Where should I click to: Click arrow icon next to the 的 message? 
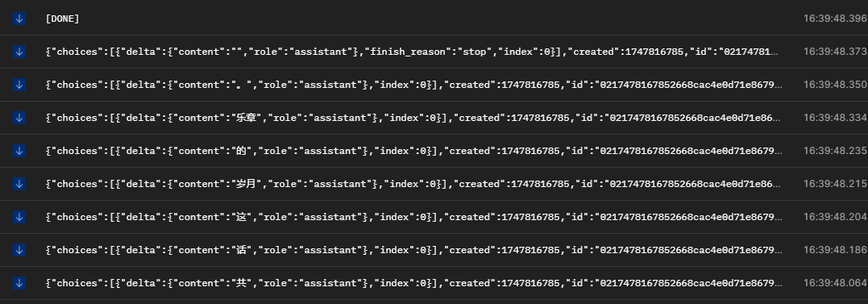[19, 151]
